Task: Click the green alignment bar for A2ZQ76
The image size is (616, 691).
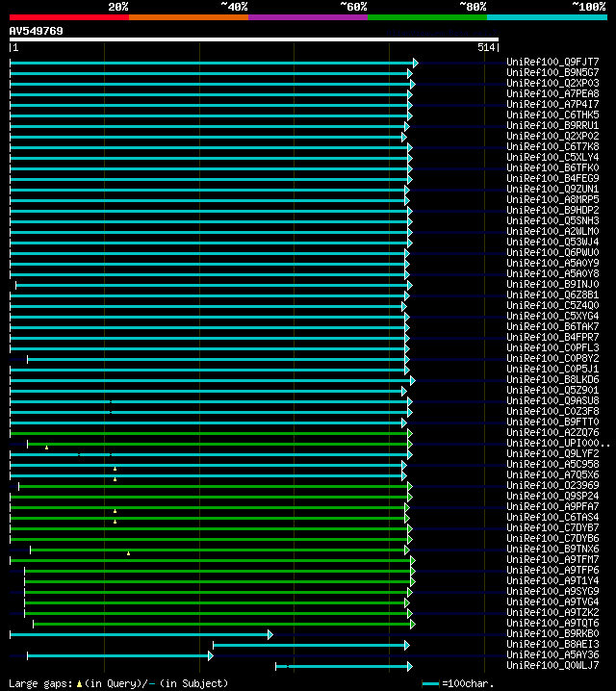Action: click(x=209, y=434)
